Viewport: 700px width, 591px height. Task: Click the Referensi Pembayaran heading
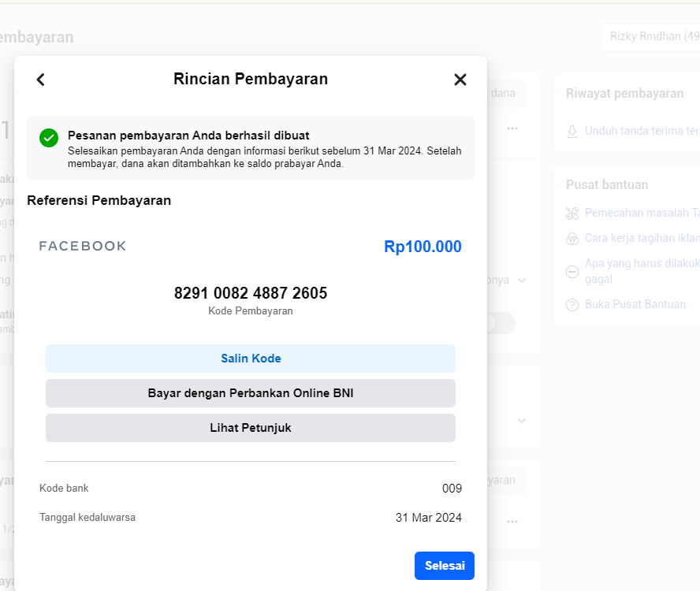(99, 200)
